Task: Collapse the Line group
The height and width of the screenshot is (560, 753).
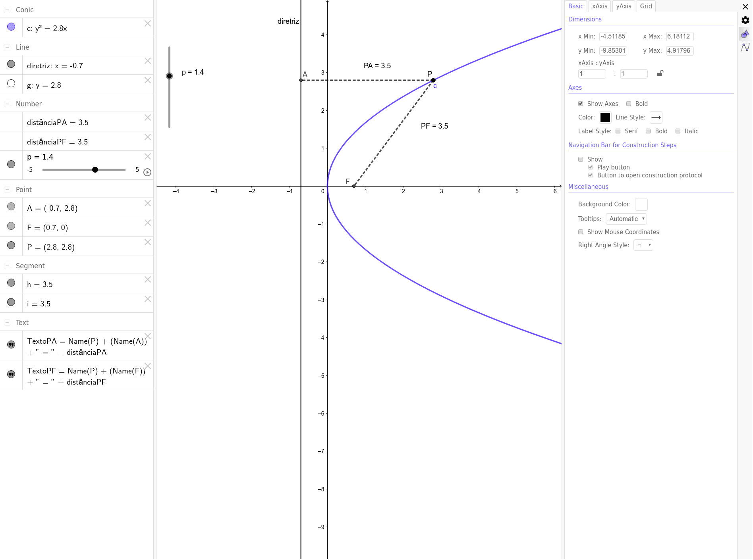Action: click(7, 47)
